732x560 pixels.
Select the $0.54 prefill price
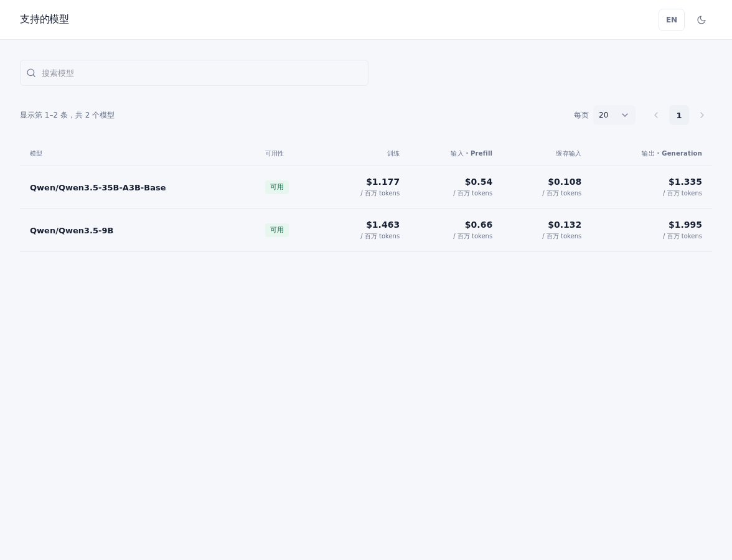coord(479,182)
